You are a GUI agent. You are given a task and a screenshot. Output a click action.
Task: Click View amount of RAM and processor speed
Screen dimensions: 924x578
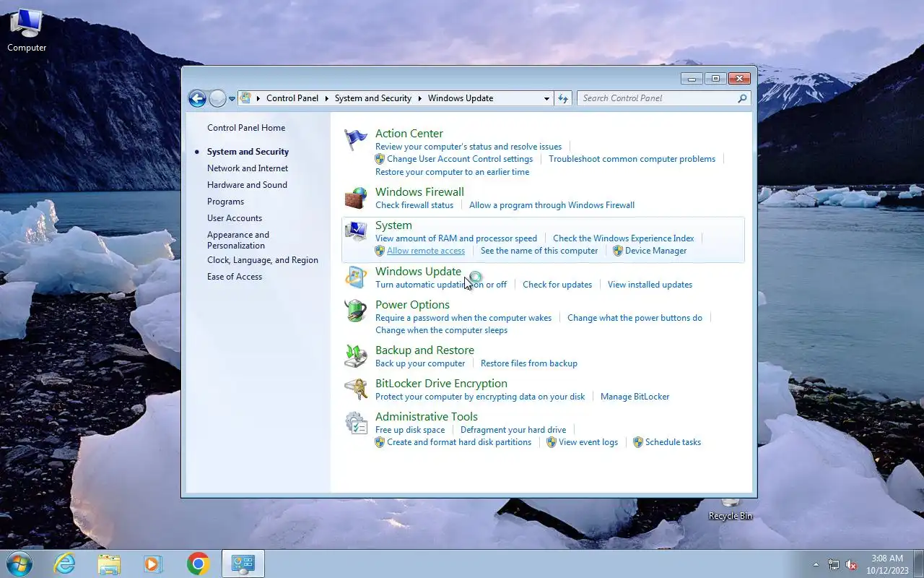(456, 238)
